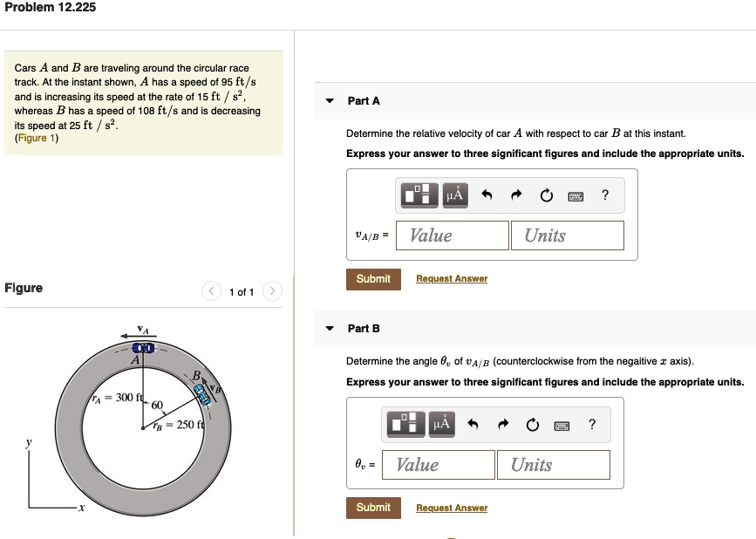
Task: Click Request Answer for Part B
Action: pos(452,508)
